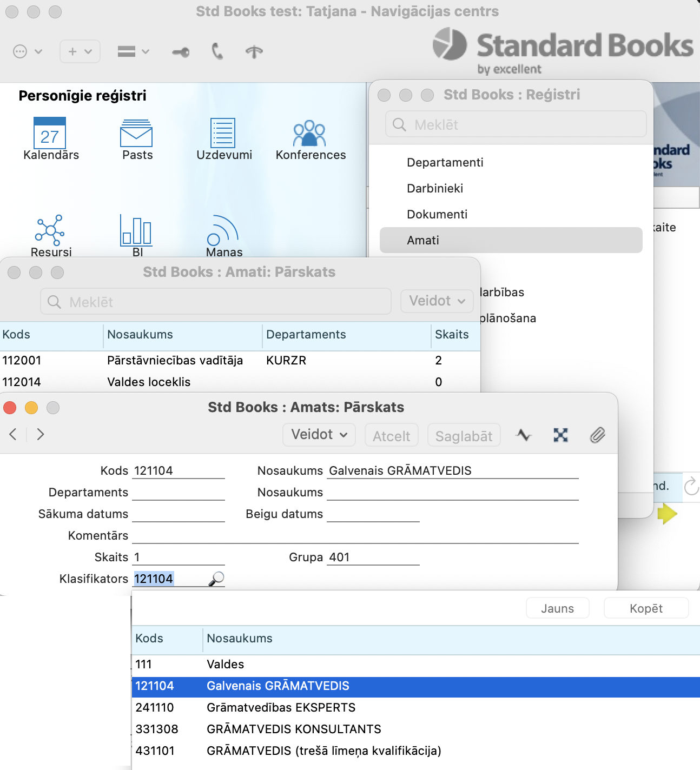Open the Uzdevumi tasks icon
Image resolution: width=700 pixels, height=770 pixels.
[223, 133]
